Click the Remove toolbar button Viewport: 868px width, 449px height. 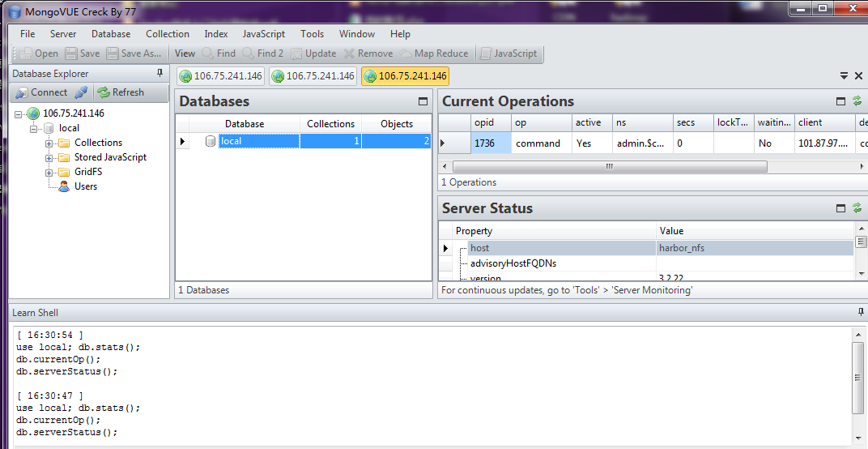click(x=368, y=53)
